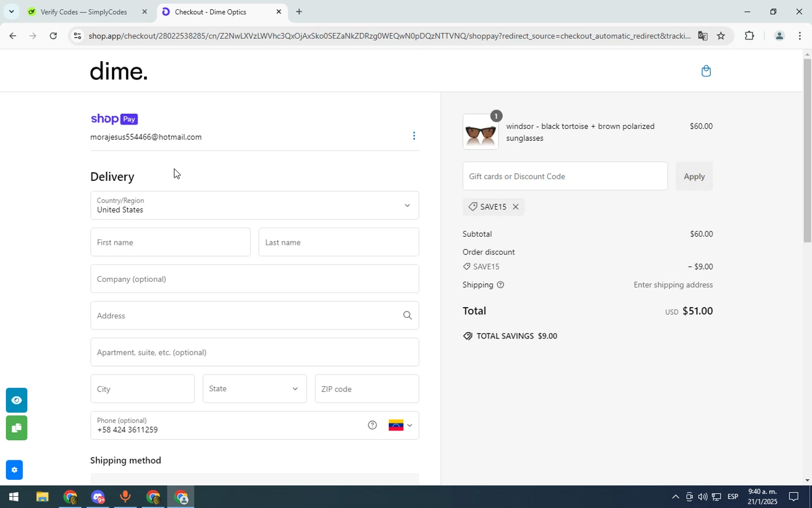Viewport: 812px width, 508px height.
Task: Close the Verify Codes SimplyCodes tab
Action: click(x=145, y=12)
